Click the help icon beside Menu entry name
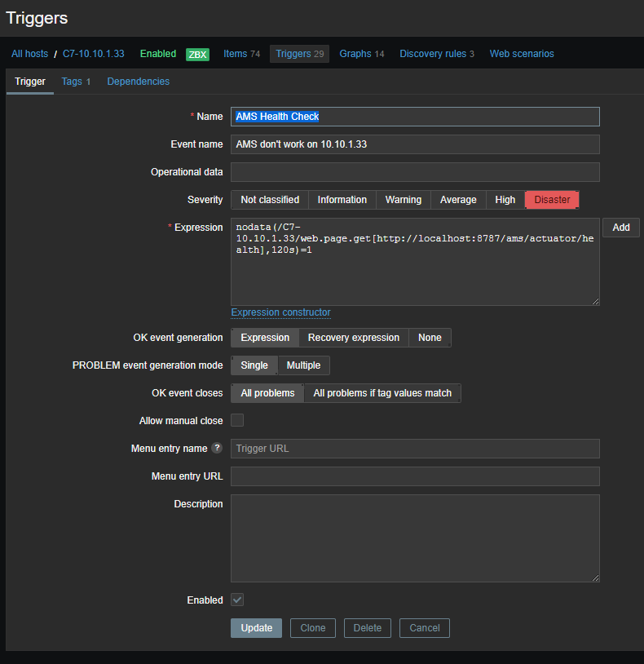Image resolution: width=644 pixels, height=664 pixels. 217,448
